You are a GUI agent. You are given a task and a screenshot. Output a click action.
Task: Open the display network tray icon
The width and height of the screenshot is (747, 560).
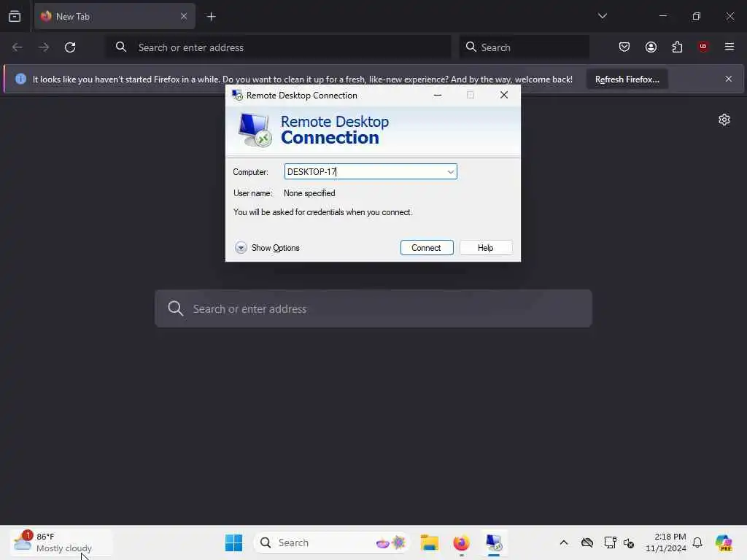(x=610, y=542)
